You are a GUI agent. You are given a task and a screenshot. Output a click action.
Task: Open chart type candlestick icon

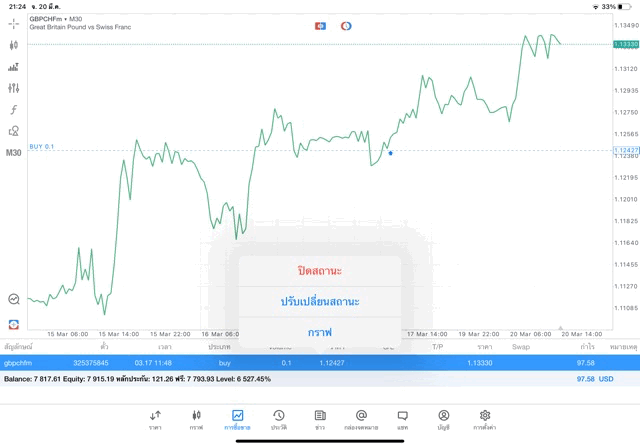(x=13, y=45)
